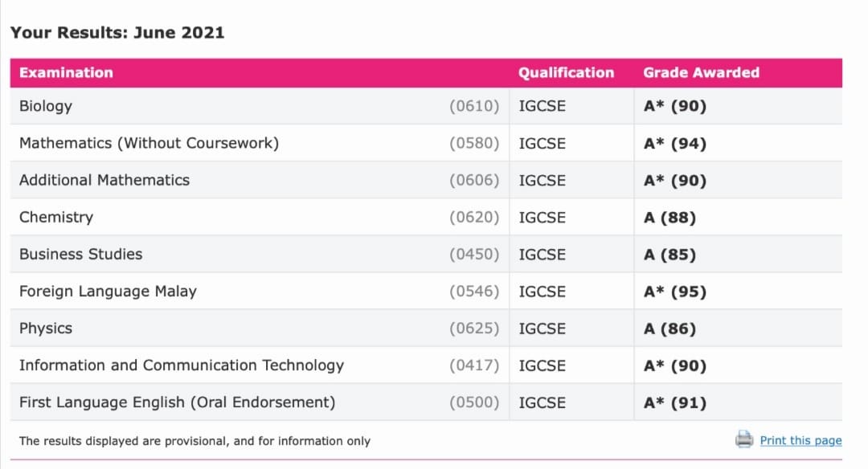Select Mathematics (Without Coursework) row

[149, 143]
